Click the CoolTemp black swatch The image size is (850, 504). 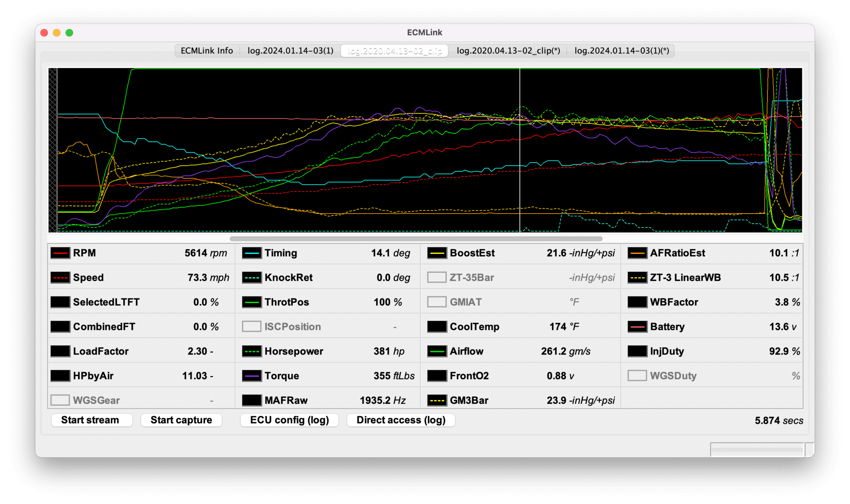click(x=437, y=327)
